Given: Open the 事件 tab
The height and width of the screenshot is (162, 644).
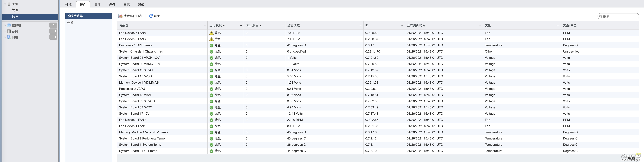Looking at the screenshot, I should point(98,5).
